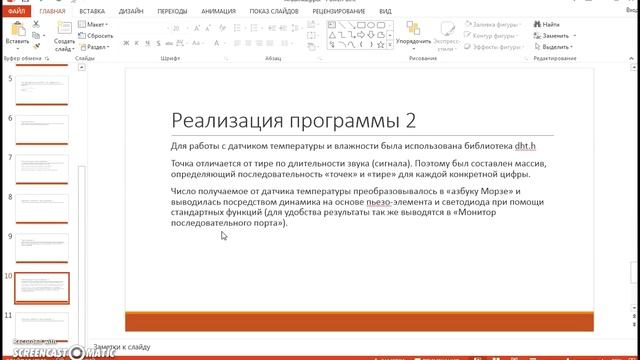Toggle italic К formatting

tap(137, 43)
